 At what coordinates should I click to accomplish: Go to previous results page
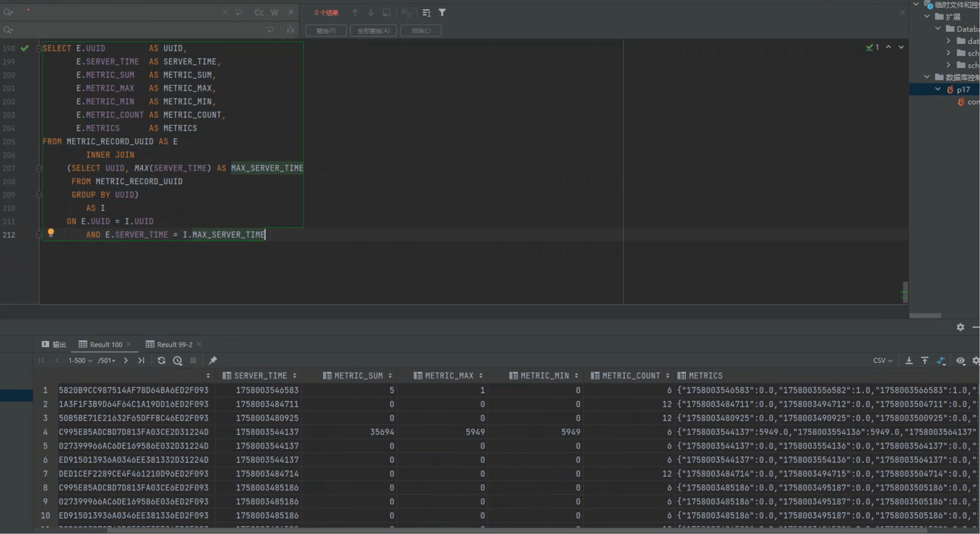[x=57, y=361]
